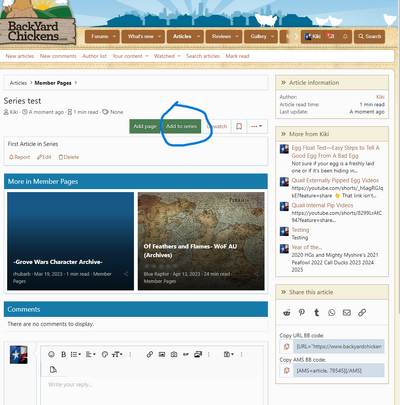Share this article via WhatsApp
This screenshot has height=405, width=400.
point(332,313)
